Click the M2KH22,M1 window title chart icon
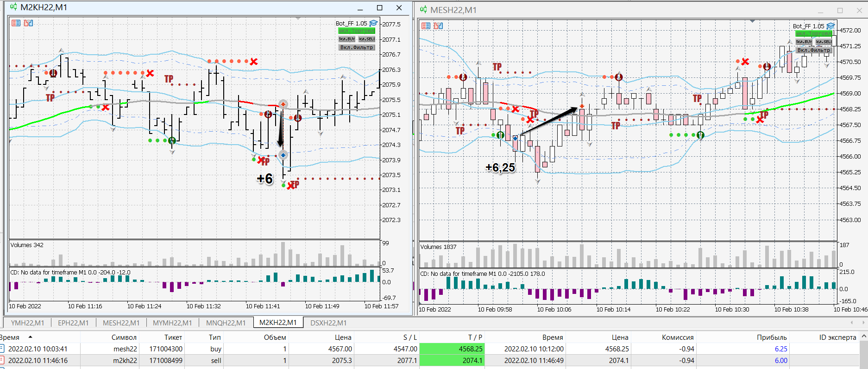 pyautogui.click(x=13, y=7)
